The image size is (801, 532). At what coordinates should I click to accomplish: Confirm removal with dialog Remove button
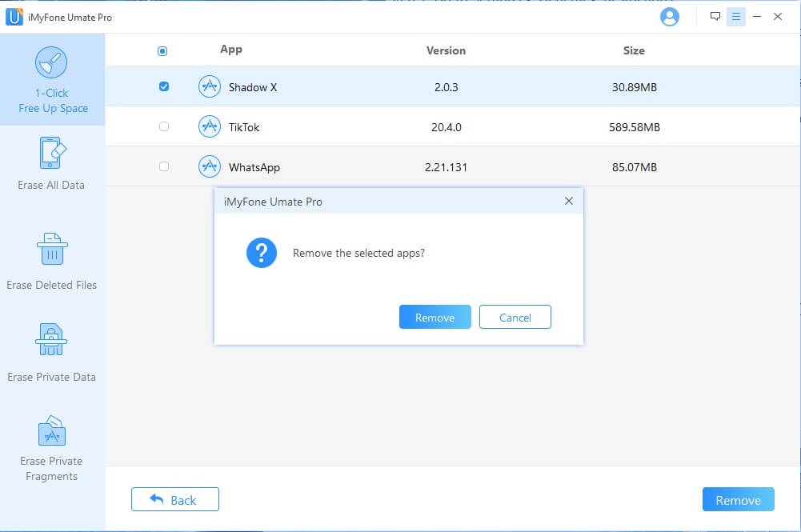point(435,317)
